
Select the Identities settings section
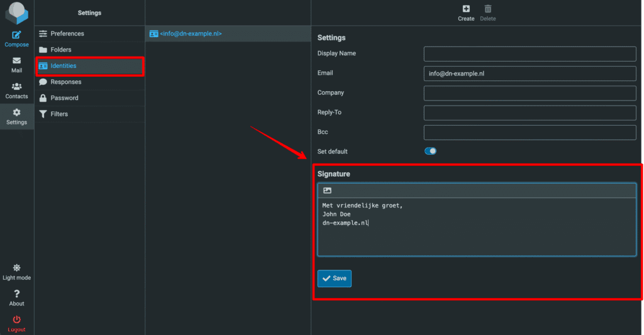coord(64,66)
